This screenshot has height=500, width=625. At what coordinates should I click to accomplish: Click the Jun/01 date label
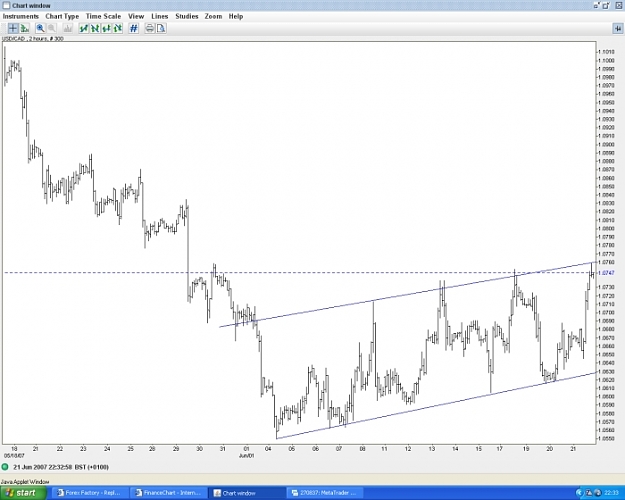246,455
